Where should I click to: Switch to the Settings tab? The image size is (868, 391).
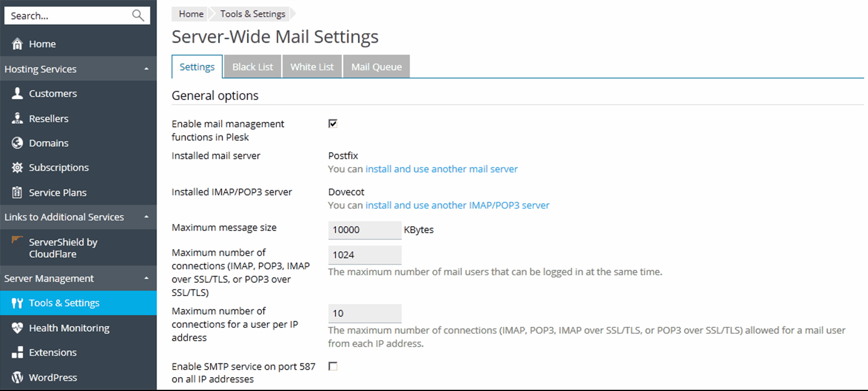coord(197,67)
